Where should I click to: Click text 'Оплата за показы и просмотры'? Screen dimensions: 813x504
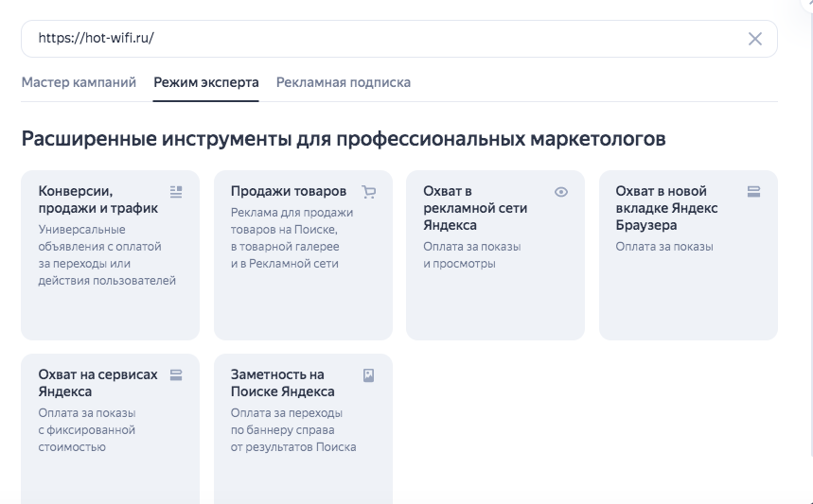point(472,255)
